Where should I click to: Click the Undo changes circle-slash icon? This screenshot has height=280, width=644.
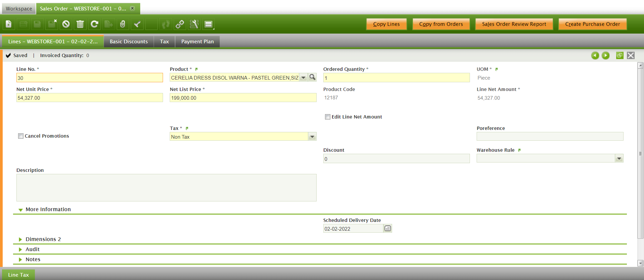click(x=66, y=24)
